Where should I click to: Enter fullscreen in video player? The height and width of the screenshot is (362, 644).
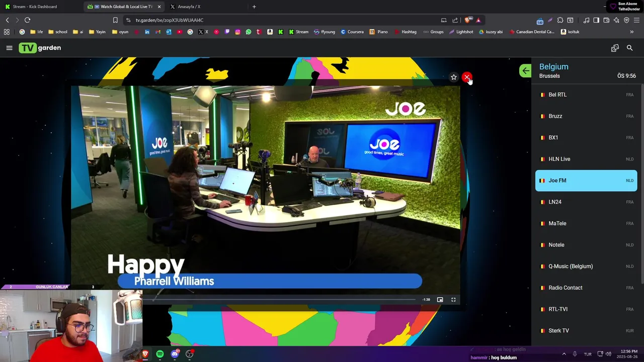pyautogui.click(x=453, y=300)
